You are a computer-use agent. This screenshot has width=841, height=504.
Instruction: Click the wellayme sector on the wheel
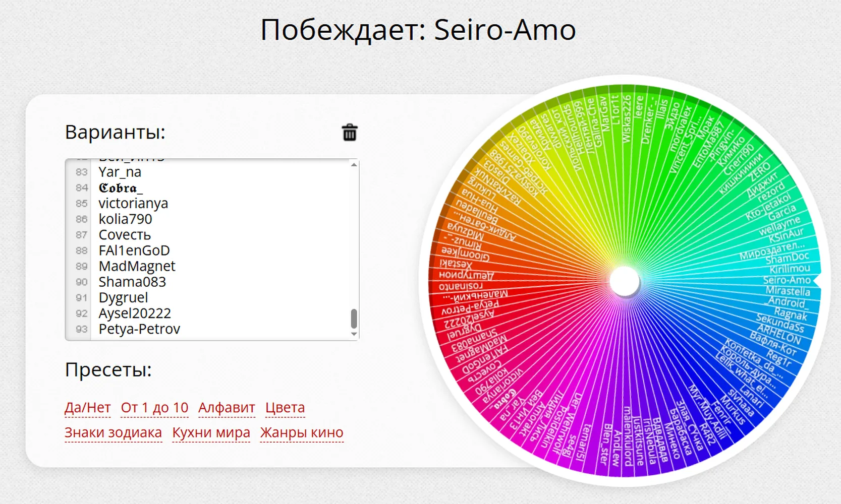[779, 226]
